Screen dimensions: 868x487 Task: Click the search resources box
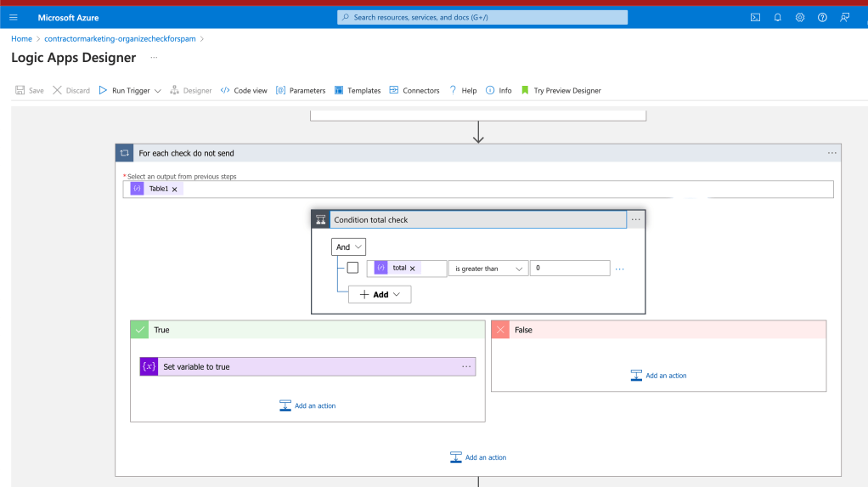coord(482,17)
